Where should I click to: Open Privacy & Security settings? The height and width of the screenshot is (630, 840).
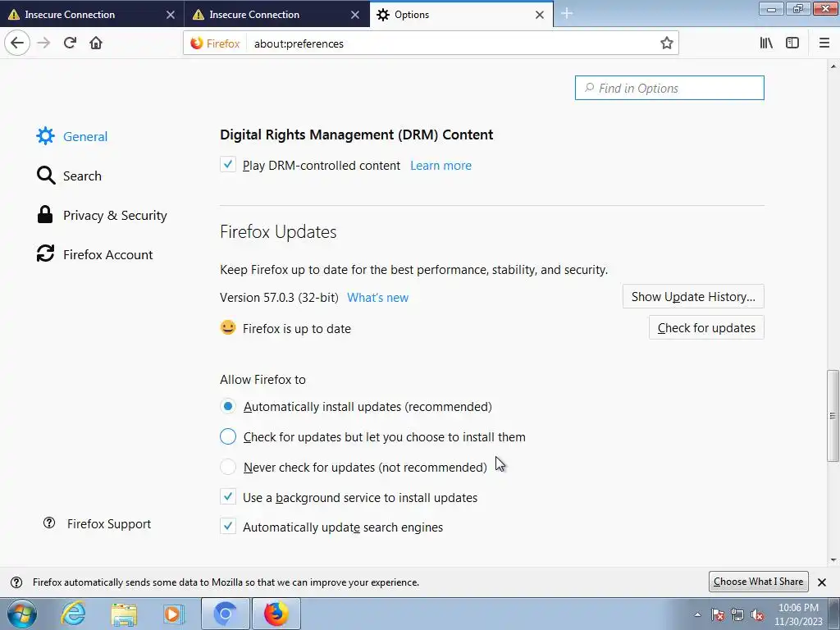pyautogui.click(x=102, y=216)
